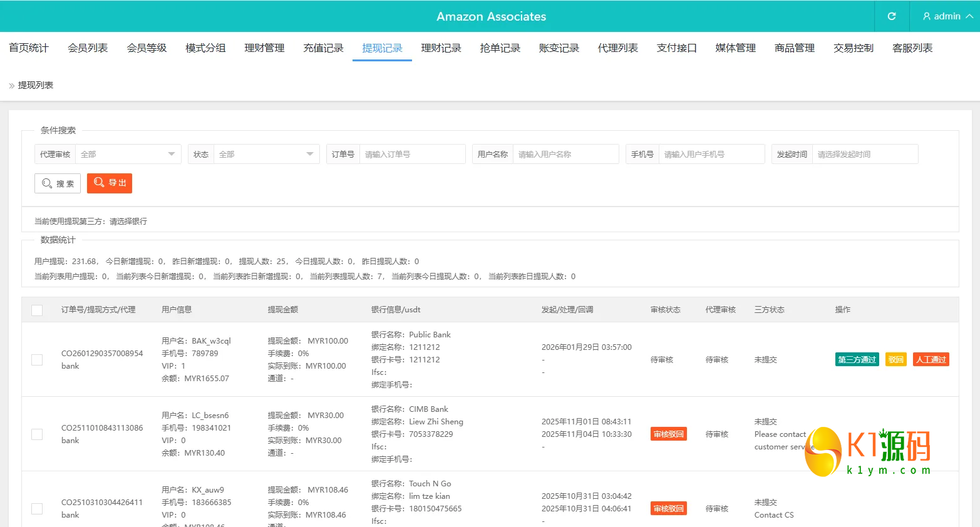
Task: Go to the 充值记录 tab
Action: [x=323, y=48]
